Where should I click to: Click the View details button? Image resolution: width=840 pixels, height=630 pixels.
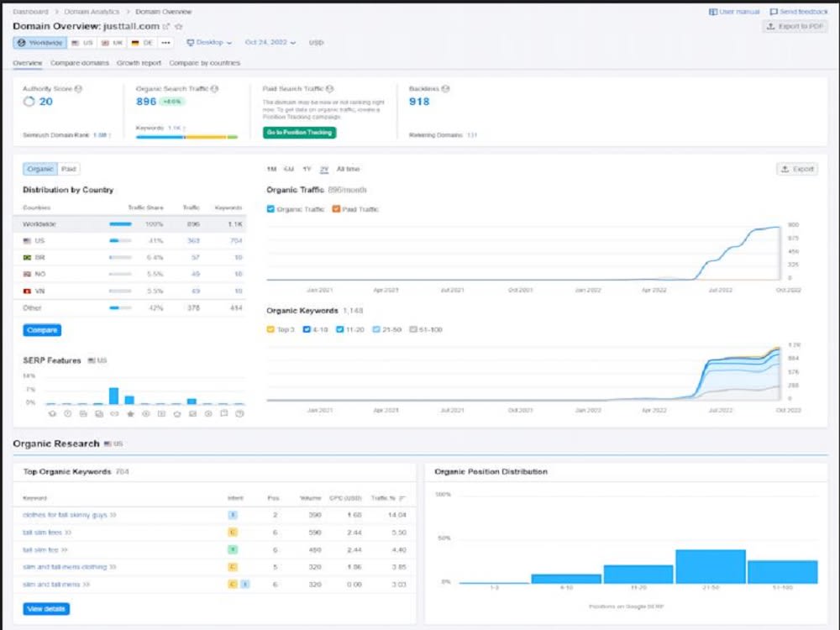click(46, 609)
